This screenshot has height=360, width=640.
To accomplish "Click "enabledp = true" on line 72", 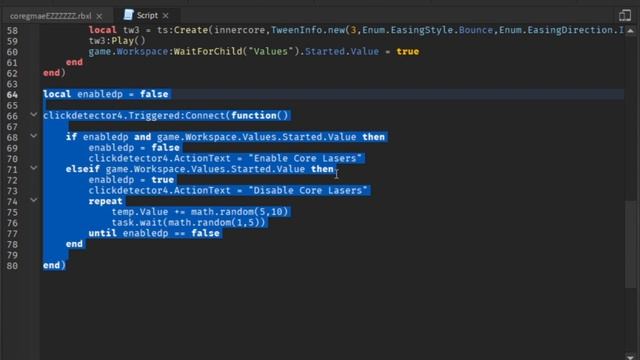I will 131,180.
